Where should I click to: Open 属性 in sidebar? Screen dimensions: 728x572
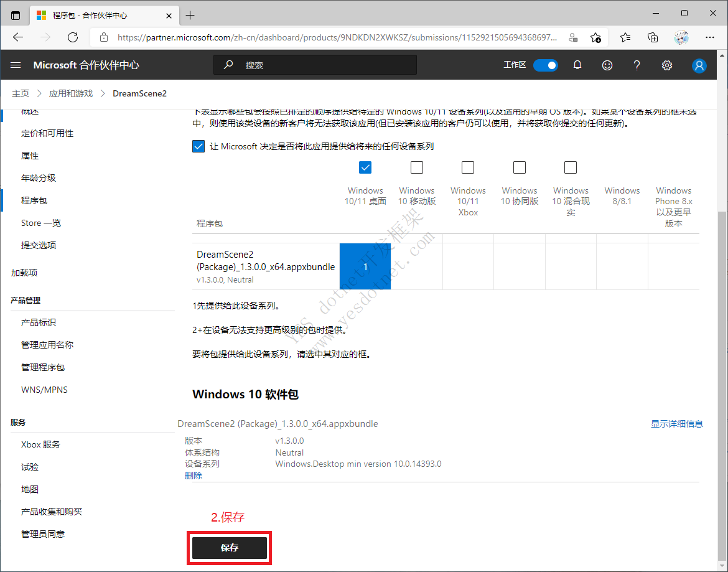[x=30, y=156]
